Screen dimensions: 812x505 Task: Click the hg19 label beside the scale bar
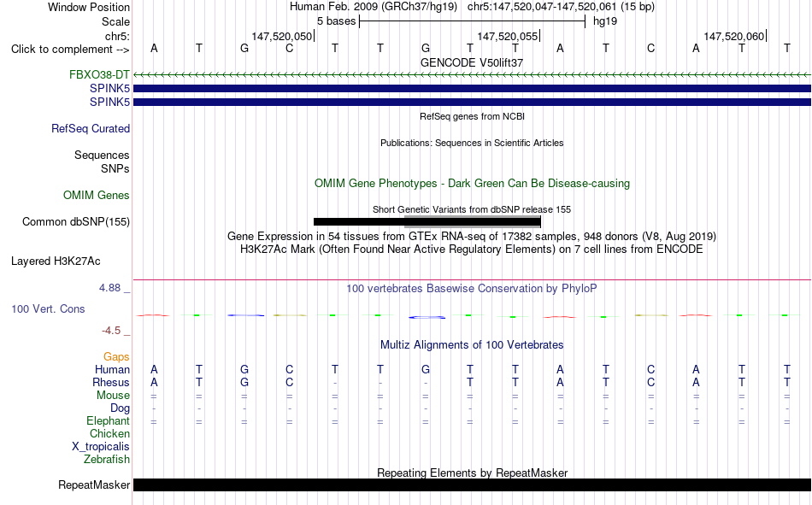coord(605,21)
